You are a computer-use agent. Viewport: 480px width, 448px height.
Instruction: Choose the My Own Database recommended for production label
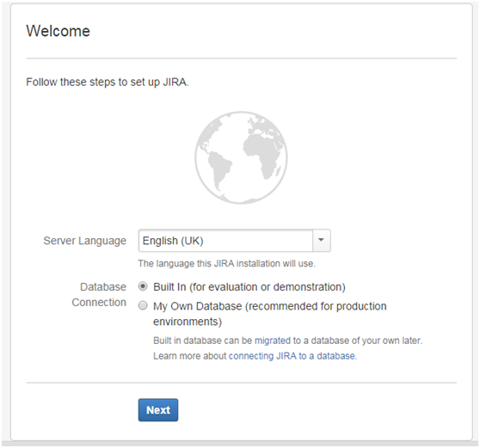[270, 314]
